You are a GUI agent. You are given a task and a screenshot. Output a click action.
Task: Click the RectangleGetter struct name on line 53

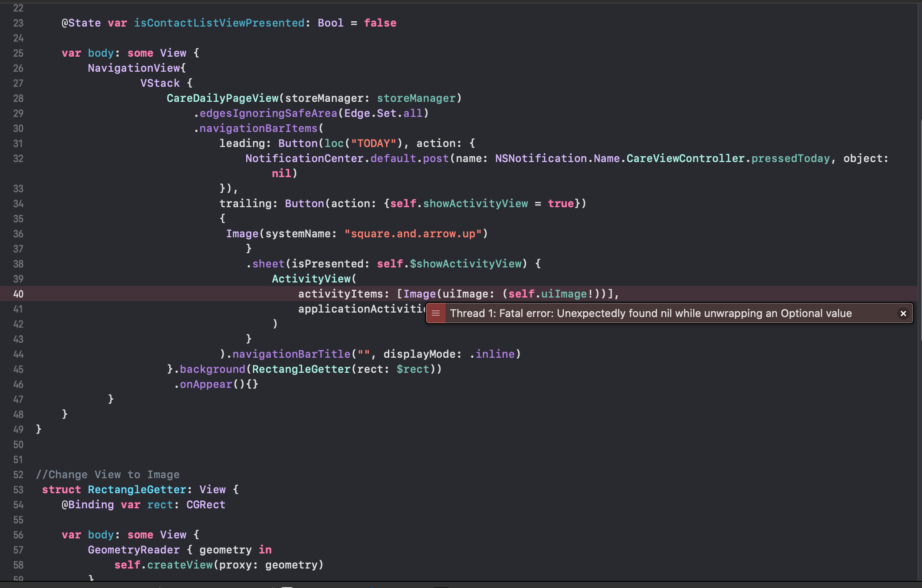tap(137, 490)
